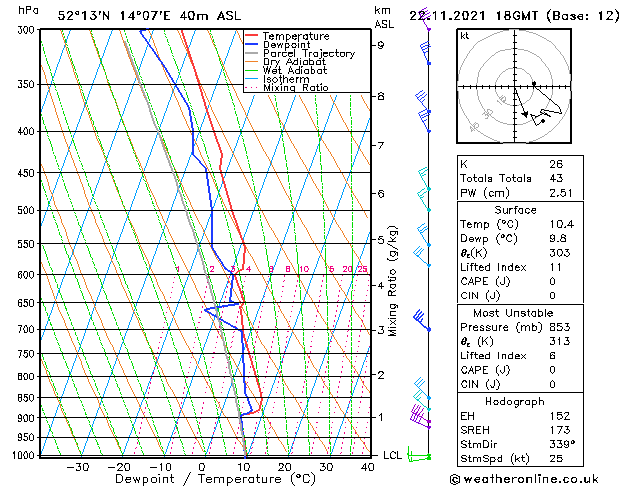Click the Surface section heading

[x=515, y=210]
